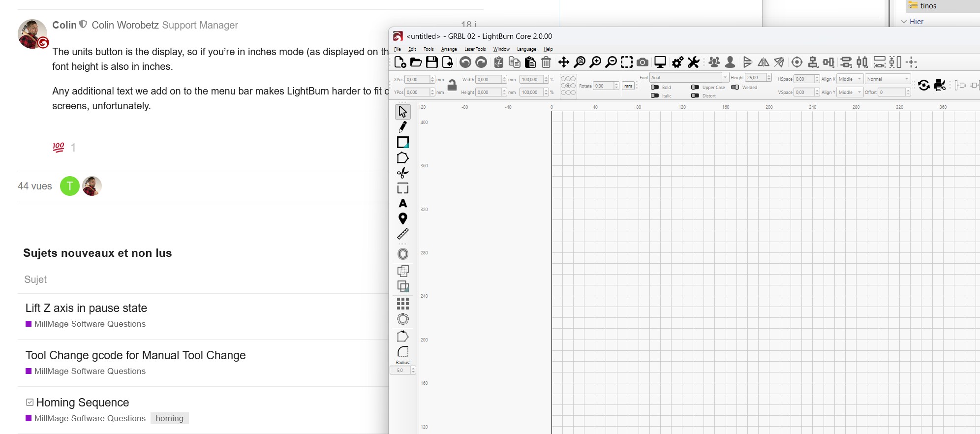
Task: Toggle the Upper Case switch
Action: (x=695, y=87)
